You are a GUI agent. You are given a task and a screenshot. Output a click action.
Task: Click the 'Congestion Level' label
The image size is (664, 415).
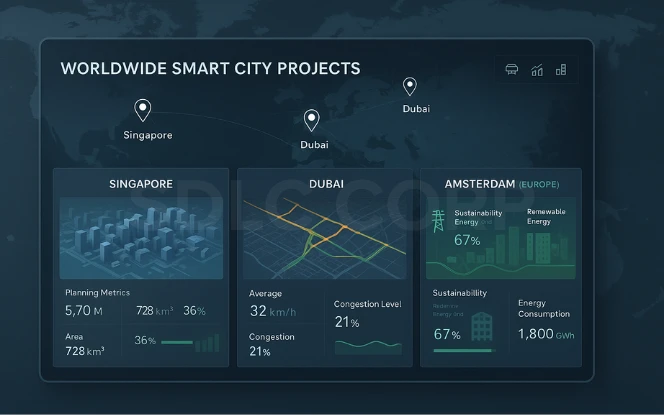(x=368, y=304)
